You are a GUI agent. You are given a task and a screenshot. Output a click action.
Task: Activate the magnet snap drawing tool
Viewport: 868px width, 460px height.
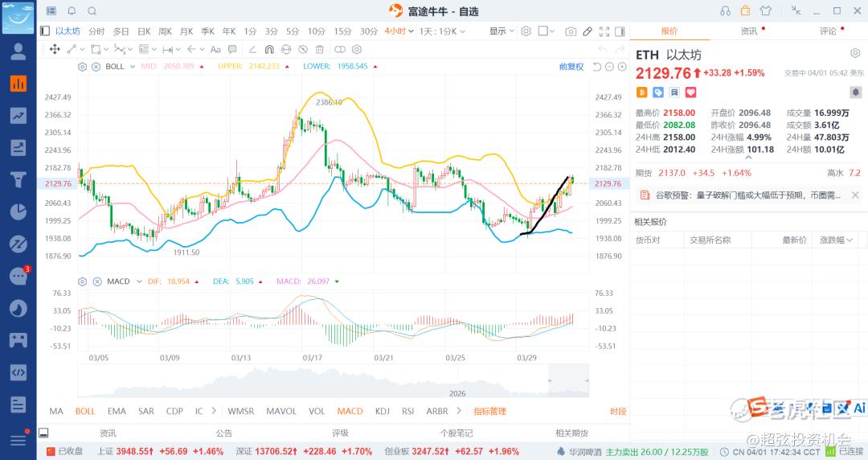(269, 49)
